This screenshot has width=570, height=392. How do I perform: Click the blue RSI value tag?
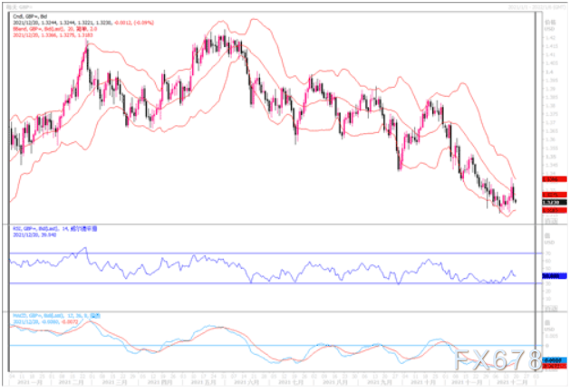coord(555,276)
